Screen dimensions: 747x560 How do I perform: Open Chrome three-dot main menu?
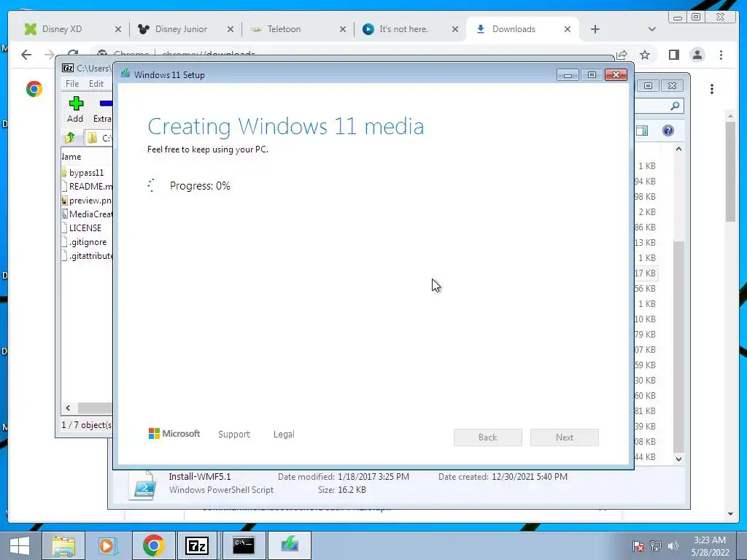(721, 55)
